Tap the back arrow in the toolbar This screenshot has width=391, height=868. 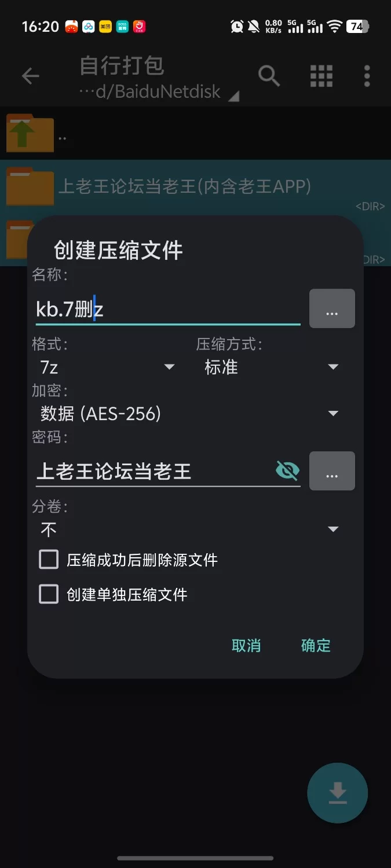30,76
